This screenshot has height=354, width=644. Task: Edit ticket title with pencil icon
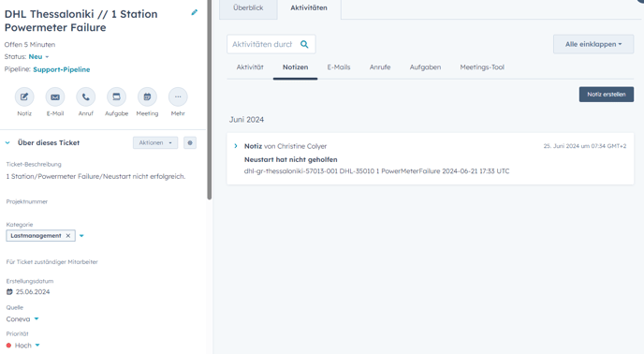point(195,13)
